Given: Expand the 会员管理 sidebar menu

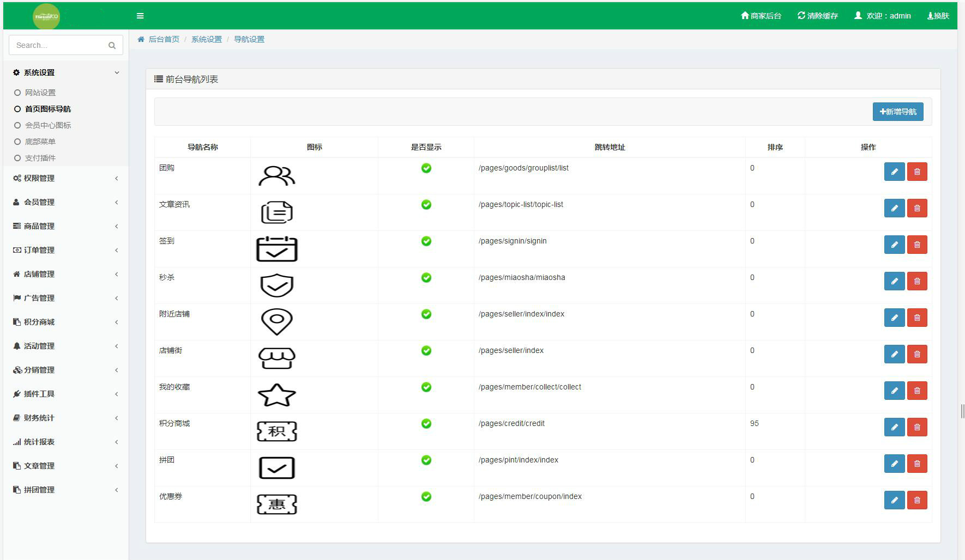Looking at the screenshot, I should click(x=65, y=202).
